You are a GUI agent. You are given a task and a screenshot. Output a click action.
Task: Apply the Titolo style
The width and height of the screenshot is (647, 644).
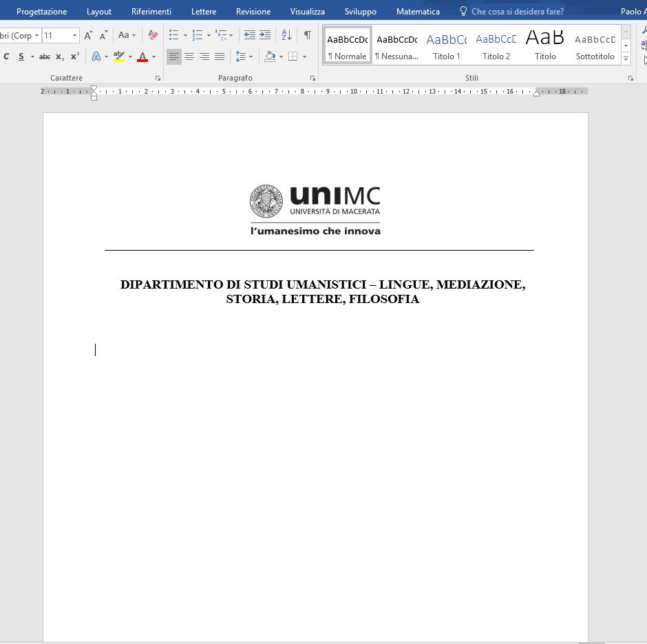click(546, 45)
